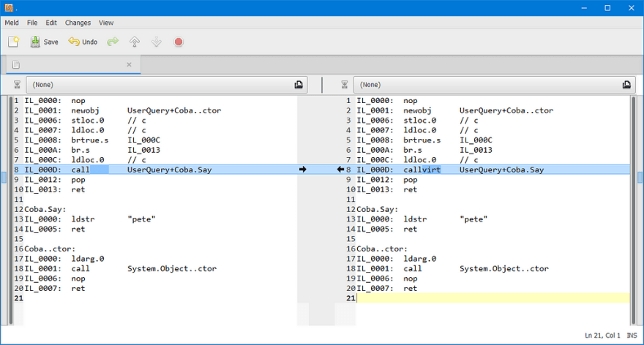Click 'Coba.Say:' label in left pane
The height and width of the screenshot is (345, 644).
pyautogui.click(x=45, y=209)
